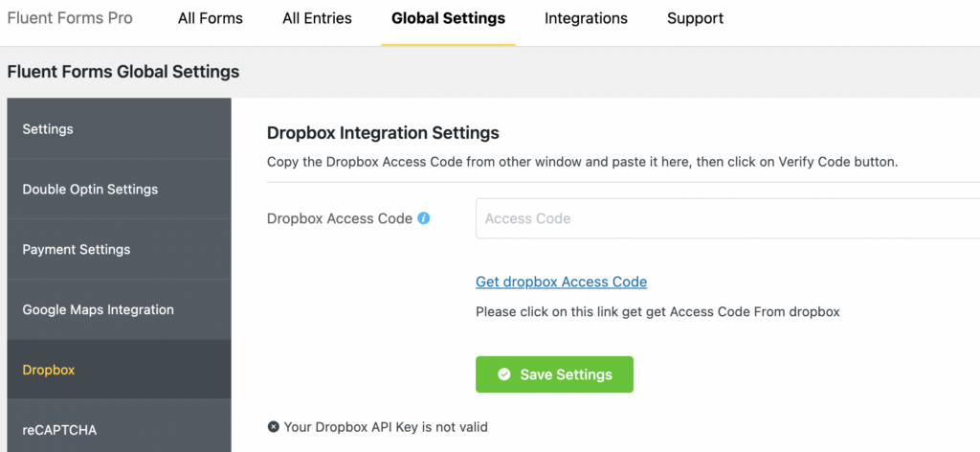Open the All Forms tab
The image size is (980, 452).
[210, 18]
